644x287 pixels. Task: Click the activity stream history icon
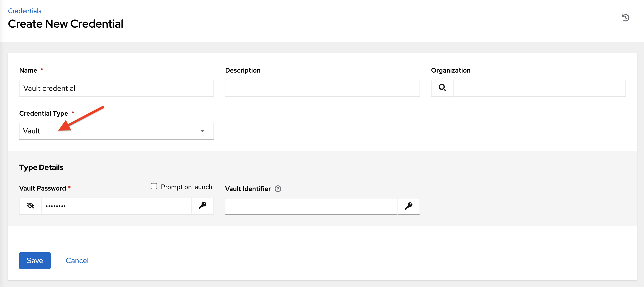[626, 18]
